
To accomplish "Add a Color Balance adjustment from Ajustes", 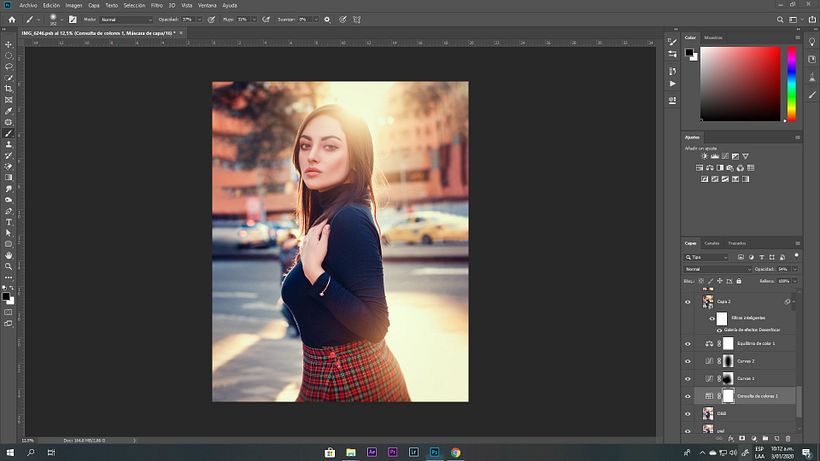I will [710, 168].
